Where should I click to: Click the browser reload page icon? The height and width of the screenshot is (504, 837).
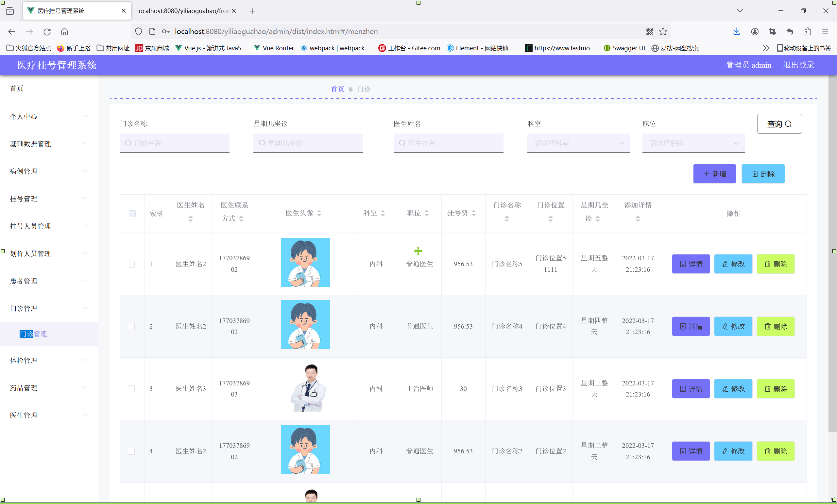point(47,32)
